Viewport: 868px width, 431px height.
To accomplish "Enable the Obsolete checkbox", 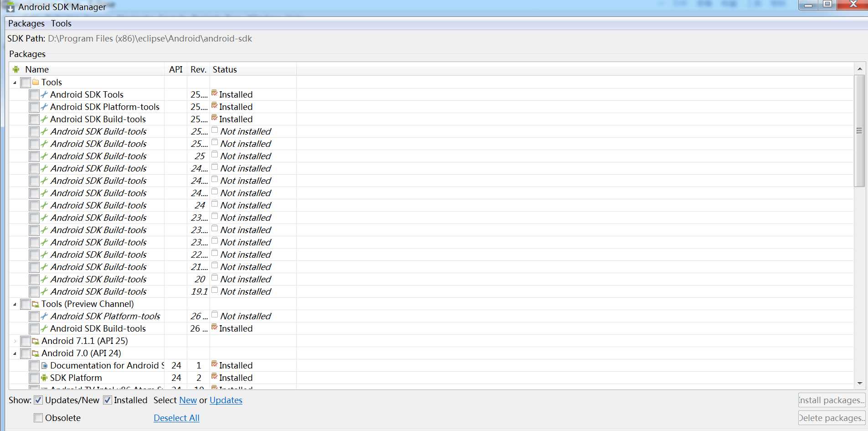I will tap(38, 418).
